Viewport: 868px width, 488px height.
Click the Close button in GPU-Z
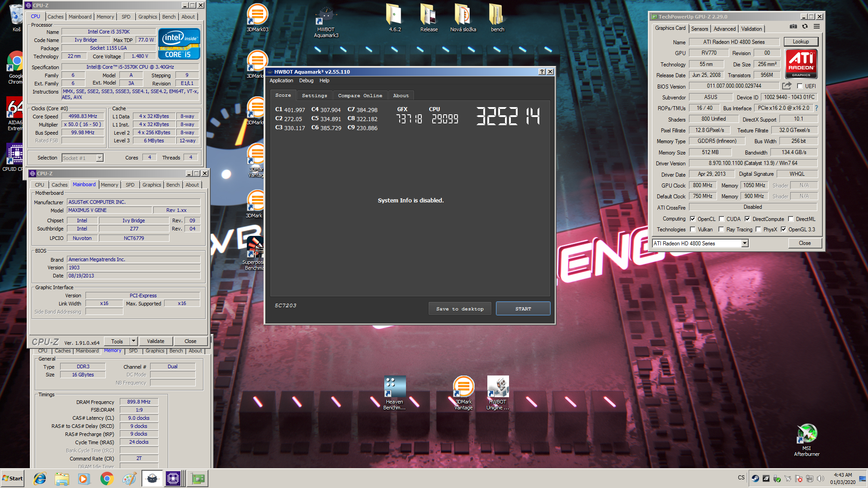(x=805, y=243)
